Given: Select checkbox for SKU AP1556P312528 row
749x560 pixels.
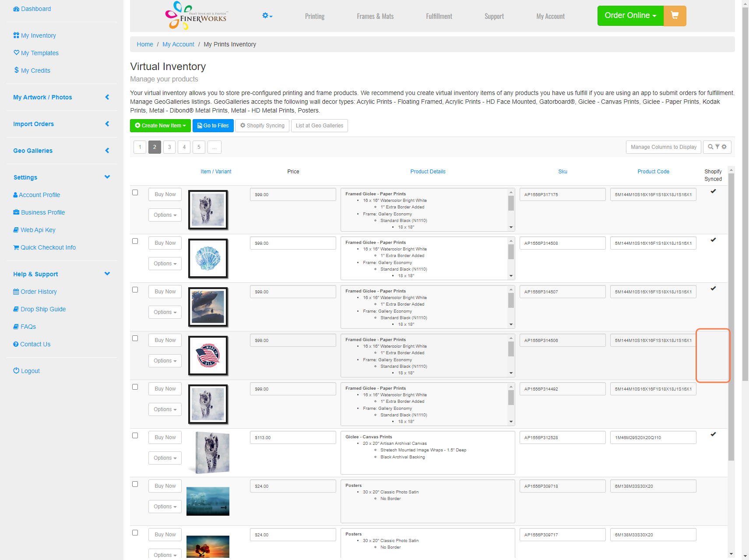Looking at the screenshot, I should coord(135,436).
